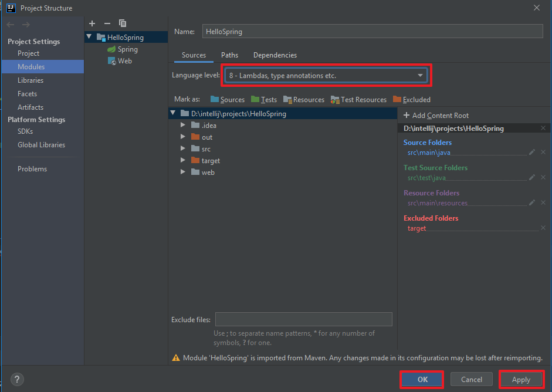The height and width of the screenshot is (392, 552).
Task: Close the Project Structure dialog
Action: click(537, 8)
